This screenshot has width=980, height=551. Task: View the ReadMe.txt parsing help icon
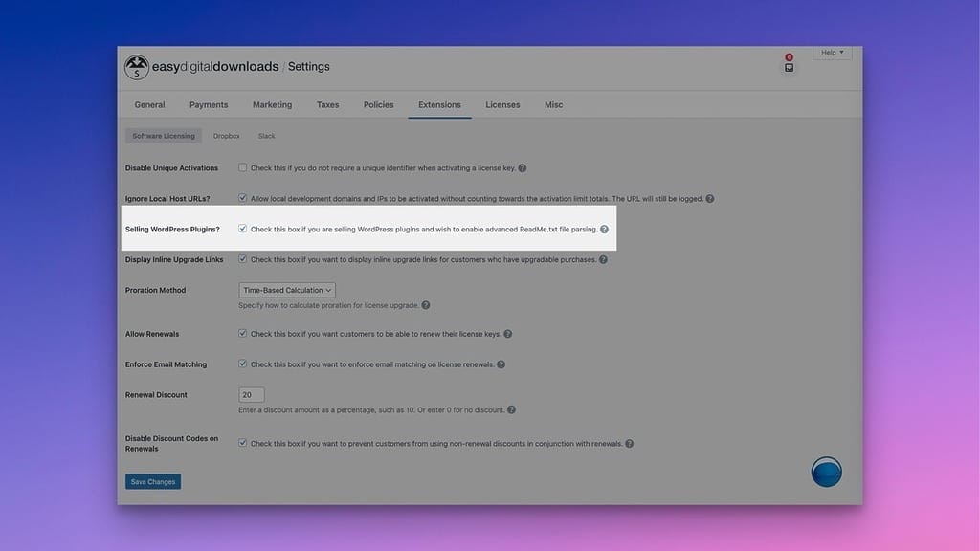point(604,229)
